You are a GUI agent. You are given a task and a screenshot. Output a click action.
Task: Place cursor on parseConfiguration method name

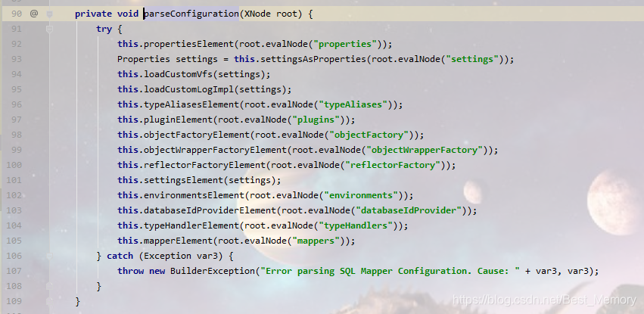(x=191, y=14)
